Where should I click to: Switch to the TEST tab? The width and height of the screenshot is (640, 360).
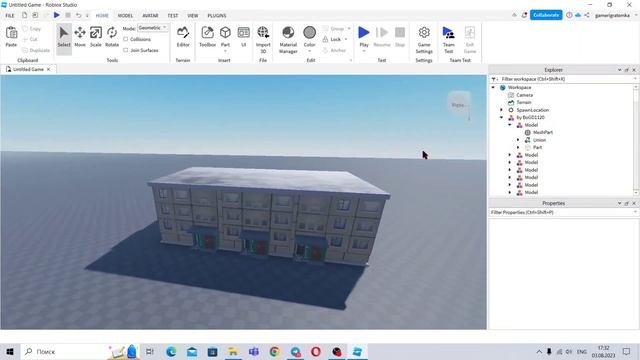[173, 16]
